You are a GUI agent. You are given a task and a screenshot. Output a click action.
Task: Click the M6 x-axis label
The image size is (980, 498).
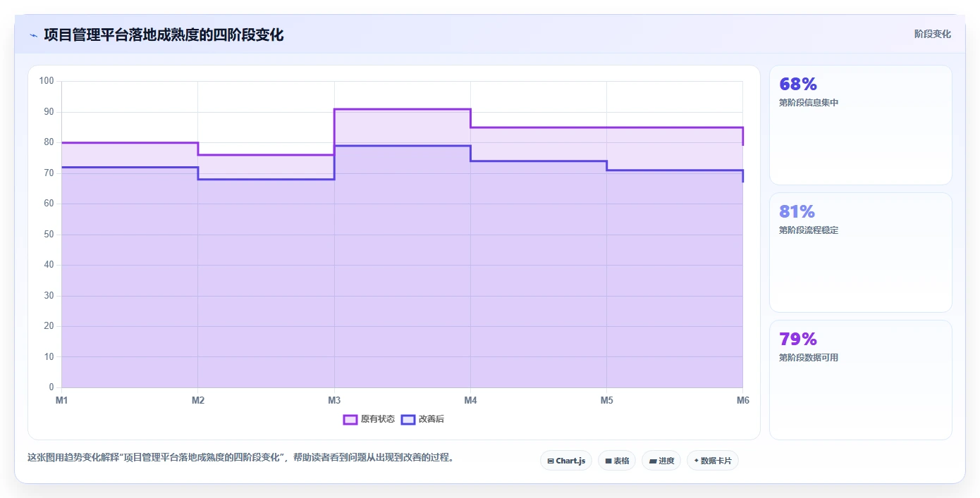(x=742, y=400)
